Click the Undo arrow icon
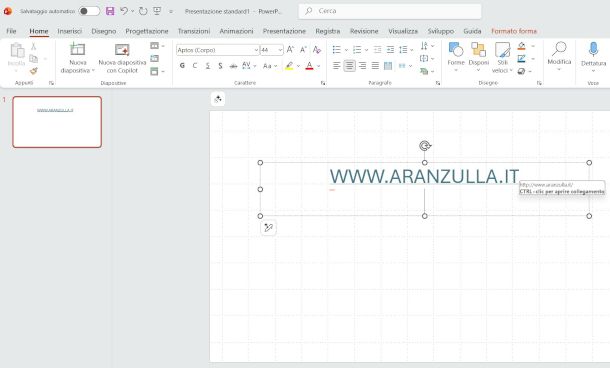 124,11
